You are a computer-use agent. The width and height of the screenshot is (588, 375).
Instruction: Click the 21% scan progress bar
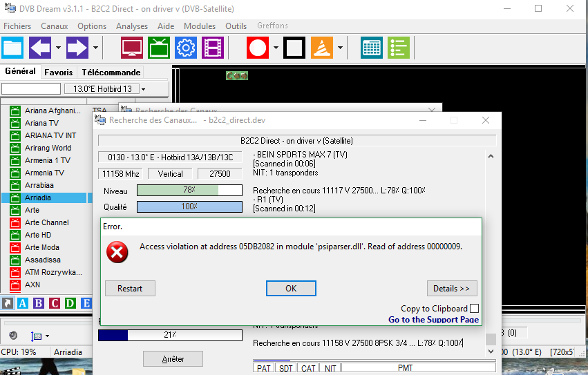click(x=170, y=335)
